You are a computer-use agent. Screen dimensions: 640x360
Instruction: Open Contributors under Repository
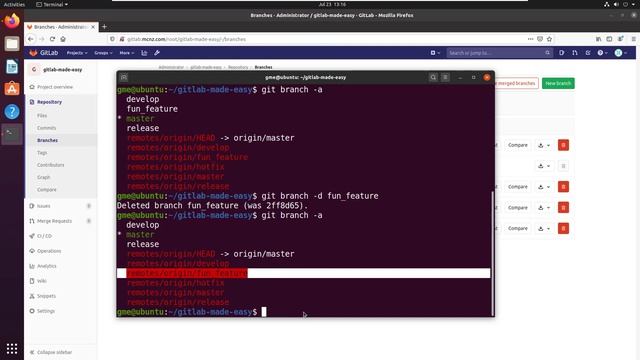(x=51, y=165)
